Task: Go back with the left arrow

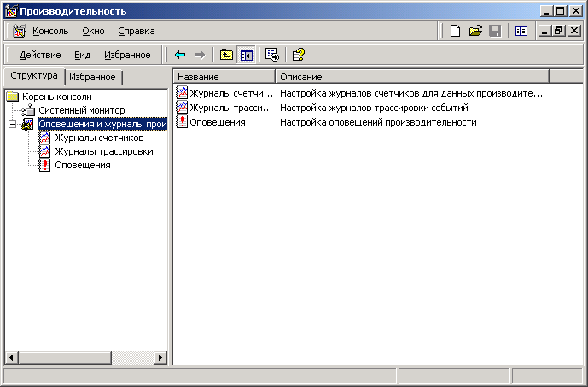Action: point(180,55)
